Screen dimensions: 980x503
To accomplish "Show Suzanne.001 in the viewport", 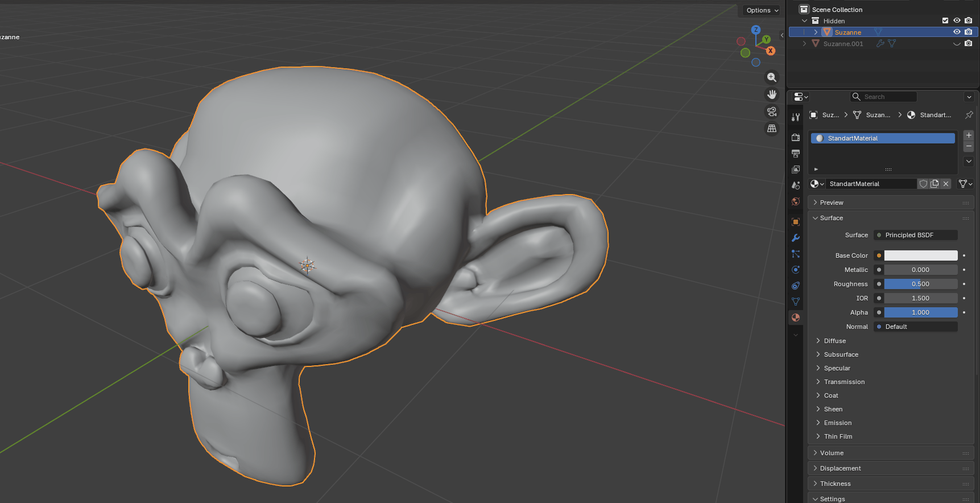I will pyautogui.click(x=957, y=44).
